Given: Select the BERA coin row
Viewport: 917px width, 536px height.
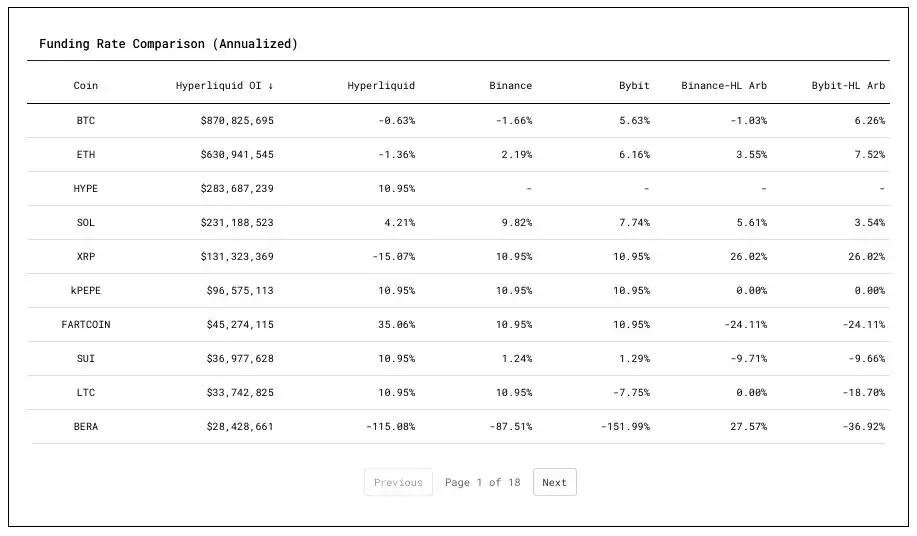Looking at the screenshot, I should (x=86, y=427).
